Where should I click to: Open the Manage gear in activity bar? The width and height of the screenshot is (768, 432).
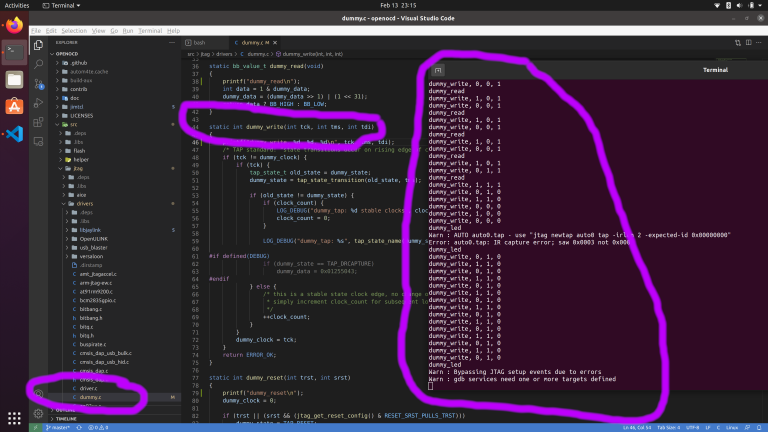(x=38, y=413)
